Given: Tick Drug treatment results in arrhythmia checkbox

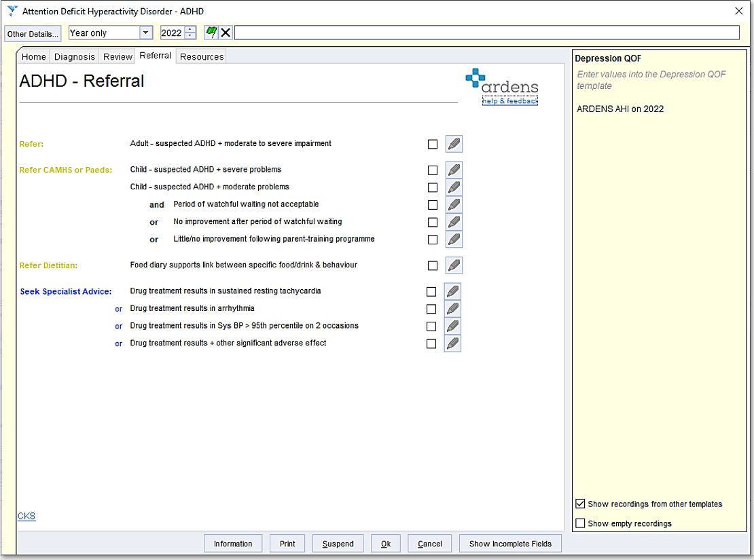Looking at the screenshot, I should (431, 309).
